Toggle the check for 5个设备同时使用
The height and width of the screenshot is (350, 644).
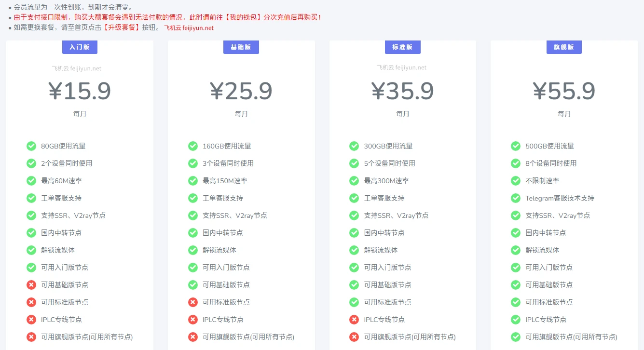[354, 163]
